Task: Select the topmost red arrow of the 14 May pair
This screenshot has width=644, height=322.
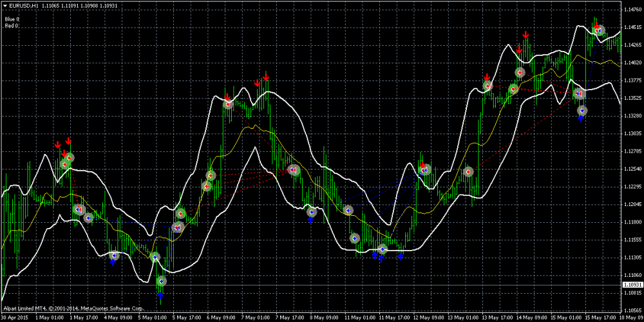Action: tap(526, 35)
